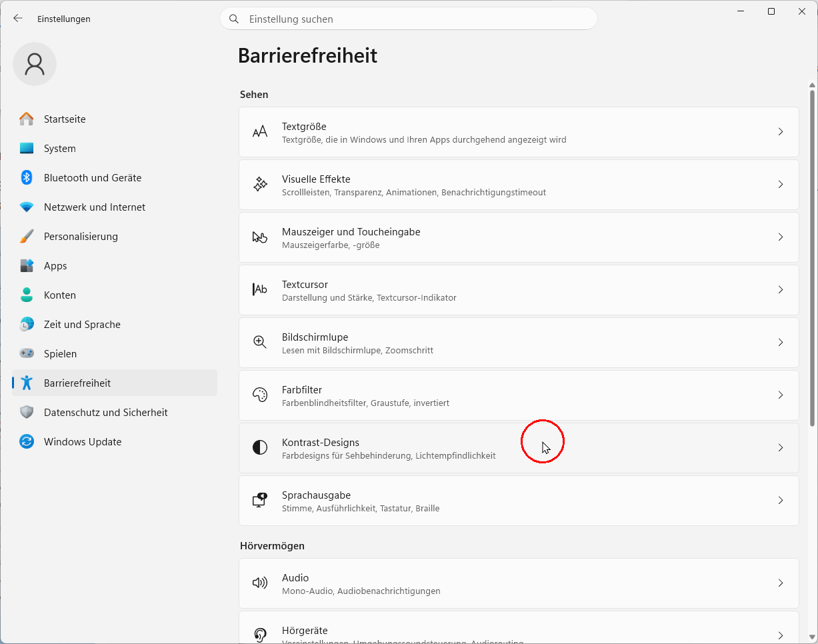Click the Sprachausgabe narrator icon
This screenshot has height=644, width=818.
pos(260,501)
